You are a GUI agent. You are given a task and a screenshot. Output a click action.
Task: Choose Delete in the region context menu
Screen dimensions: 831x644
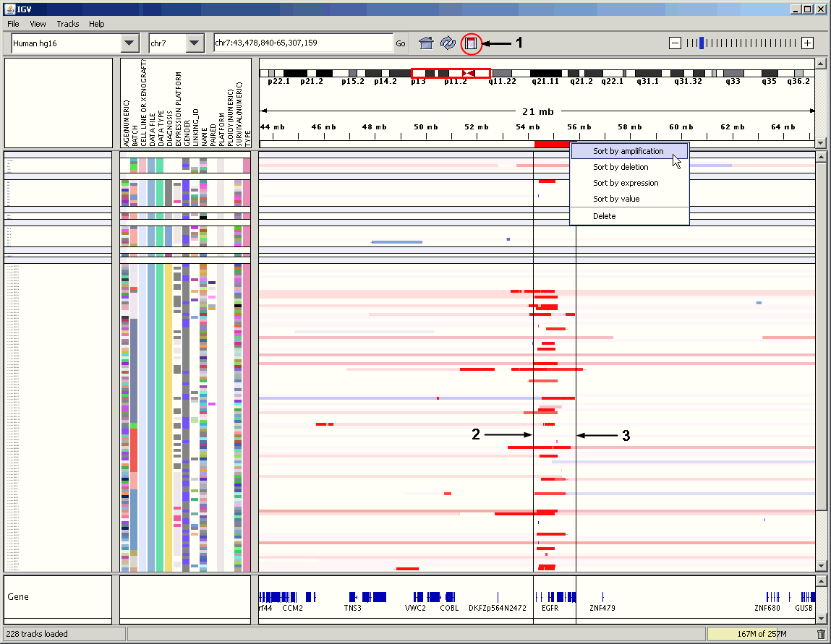(604, 216)
